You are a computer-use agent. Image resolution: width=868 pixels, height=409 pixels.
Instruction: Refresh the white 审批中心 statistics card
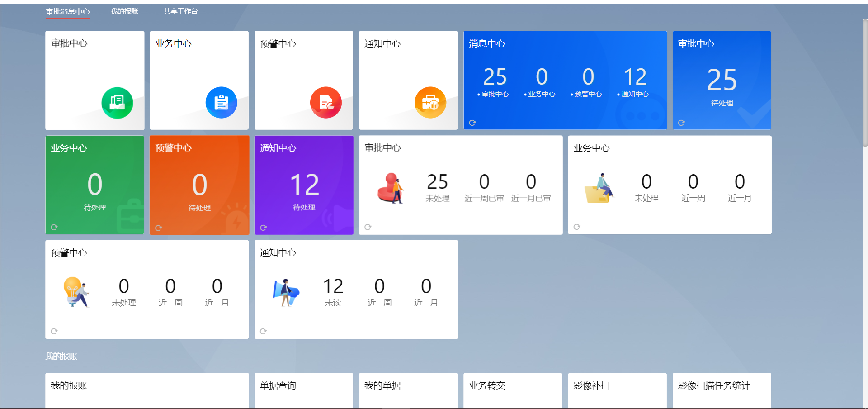point(368,227)
